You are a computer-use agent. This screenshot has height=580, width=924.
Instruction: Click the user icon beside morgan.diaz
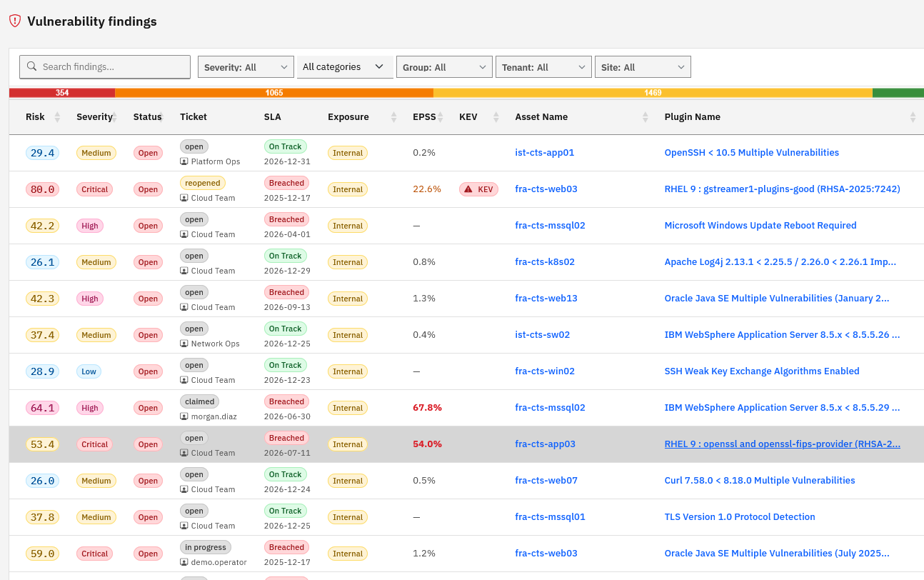[x=184, y=416]
